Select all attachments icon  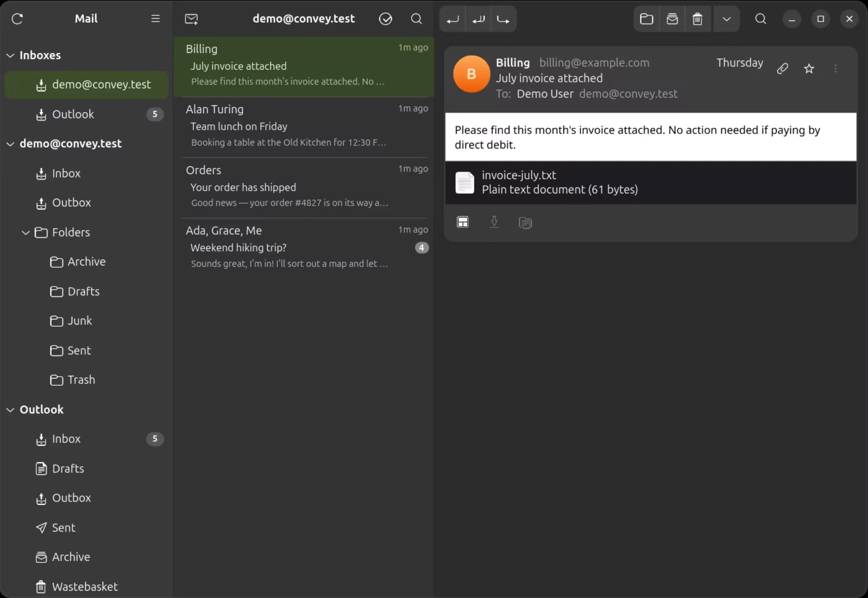(463, 222)
